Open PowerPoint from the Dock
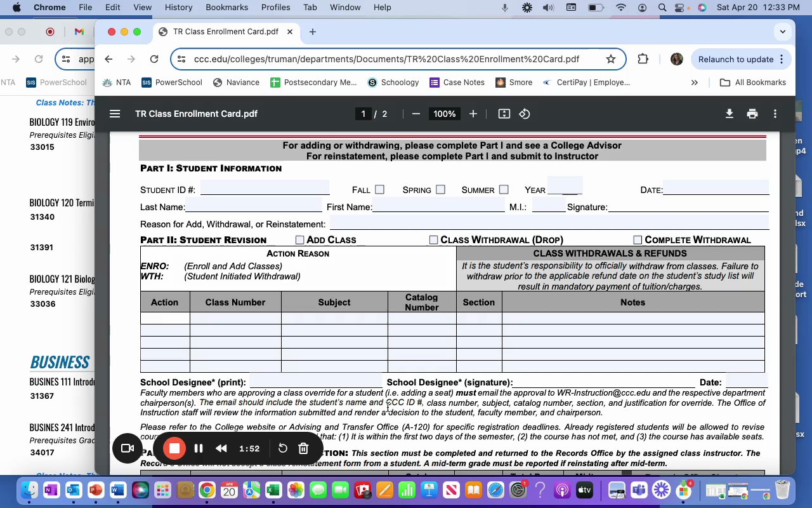 coord(96,490)
